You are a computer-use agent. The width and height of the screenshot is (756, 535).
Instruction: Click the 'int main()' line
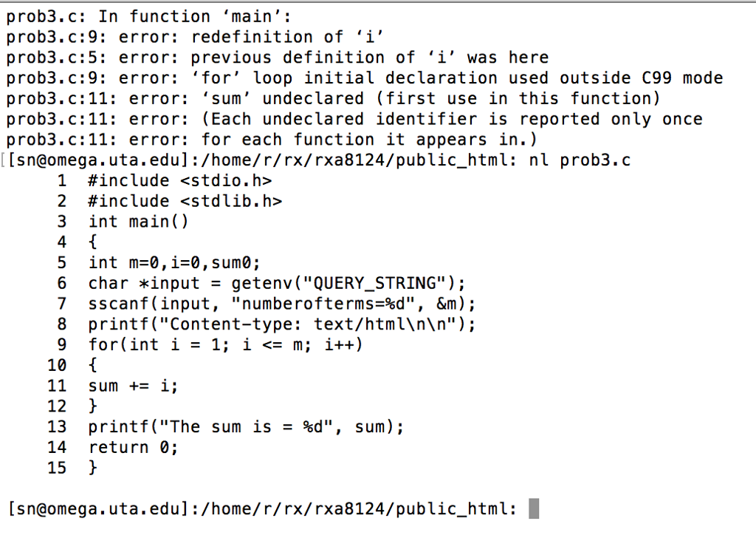pos(138,222)
